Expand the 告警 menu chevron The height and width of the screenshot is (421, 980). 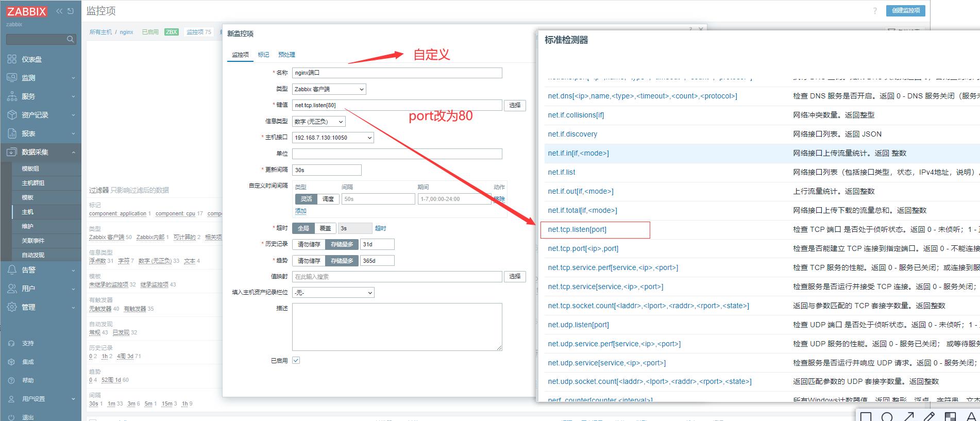pos(73,270)
